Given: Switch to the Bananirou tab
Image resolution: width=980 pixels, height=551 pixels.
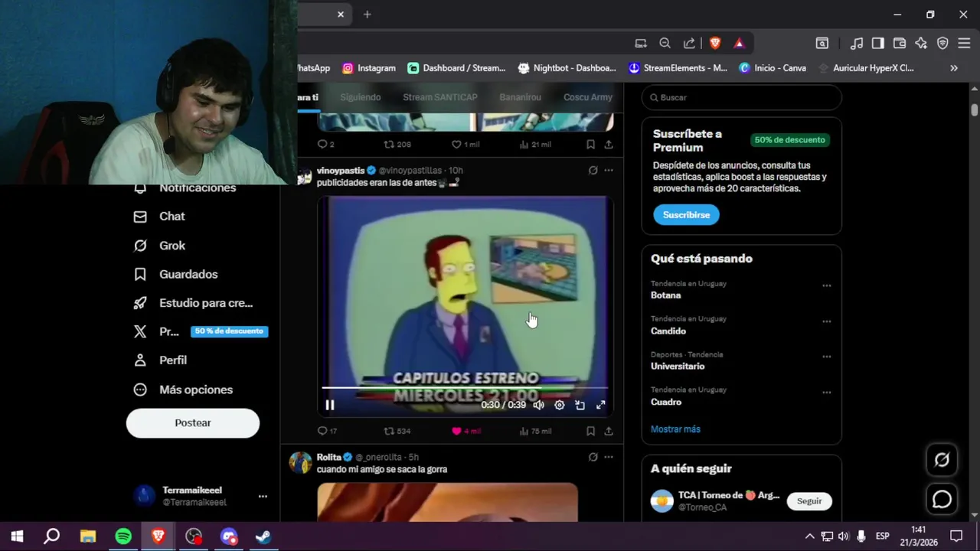Looking at the screenshot, I should tap(520, 97).
